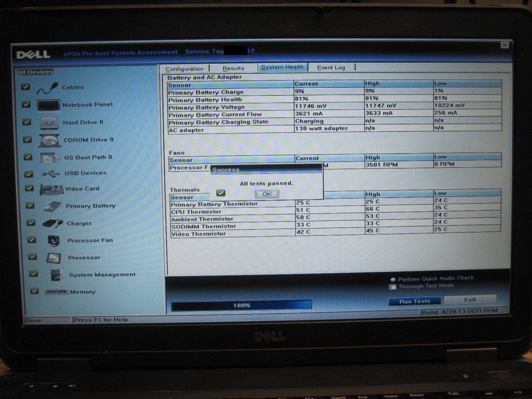The height and width of the screenshot is (399, 532).
Task: Click the Press F1 for Help status text
Action: point(101,320)
